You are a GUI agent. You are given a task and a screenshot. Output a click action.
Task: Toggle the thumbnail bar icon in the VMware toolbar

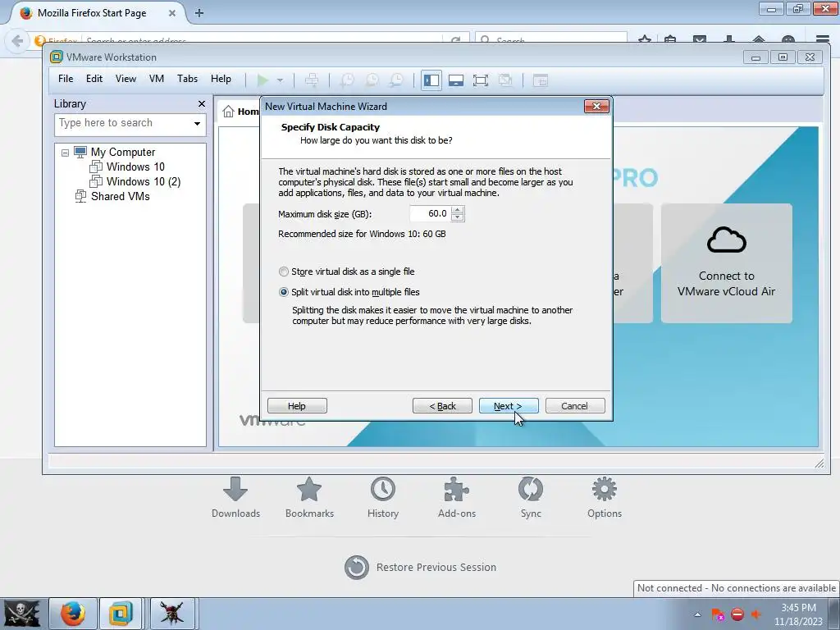coord(456,80)
